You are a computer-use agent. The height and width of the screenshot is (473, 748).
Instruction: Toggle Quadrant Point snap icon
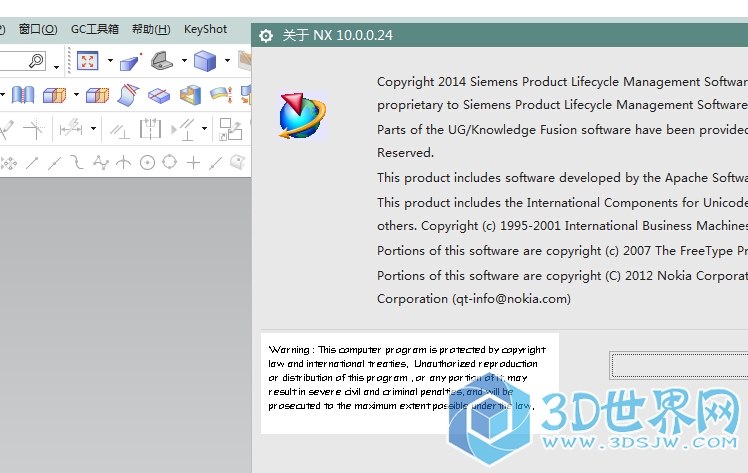click(x=169, y=162)
